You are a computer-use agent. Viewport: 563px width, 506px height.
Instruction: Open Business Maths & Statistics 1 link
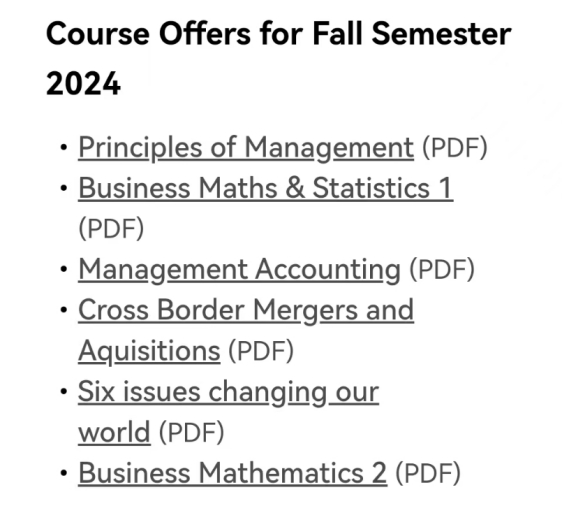[266, 188]
